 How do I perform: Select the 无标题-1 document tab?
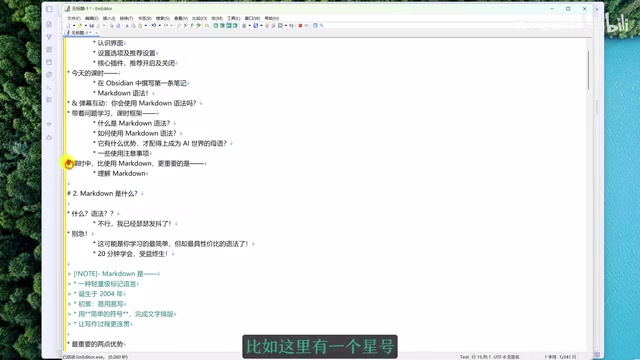(80, 32)
